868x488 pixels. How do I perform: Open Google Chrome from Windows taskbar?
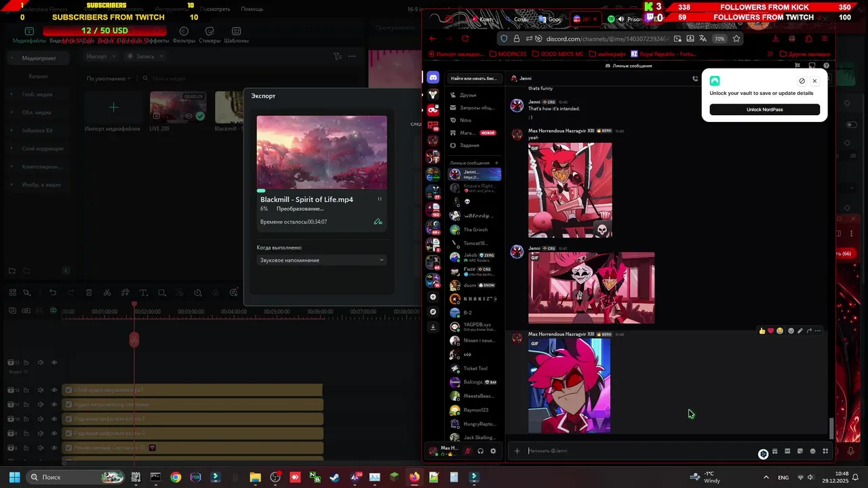(x=176, y=477)
